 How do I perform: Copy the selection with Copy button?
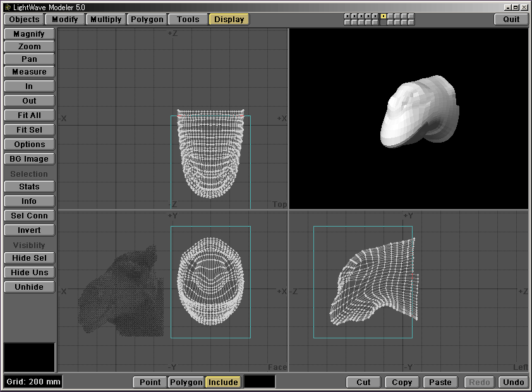click(402, 382)
